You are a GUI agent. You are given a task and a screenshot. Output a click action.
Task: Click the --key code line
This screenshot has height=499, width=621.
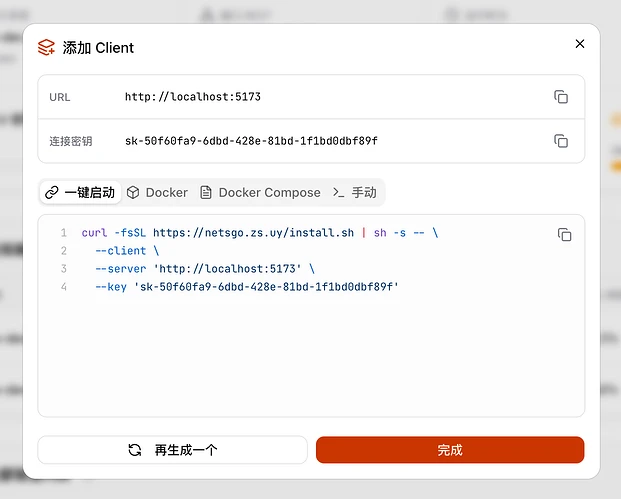pos(247,287)
